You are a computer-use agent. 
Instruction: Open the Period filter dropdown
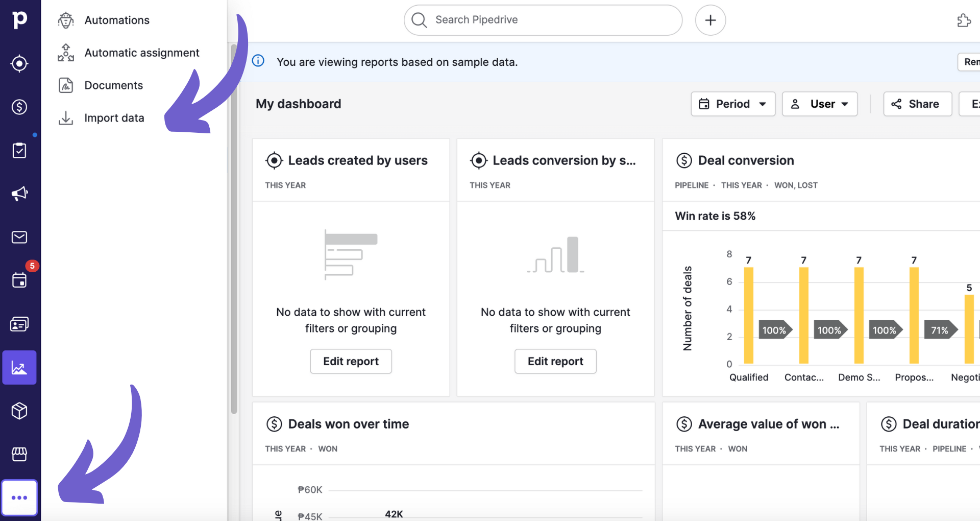(x=733, y=104)
